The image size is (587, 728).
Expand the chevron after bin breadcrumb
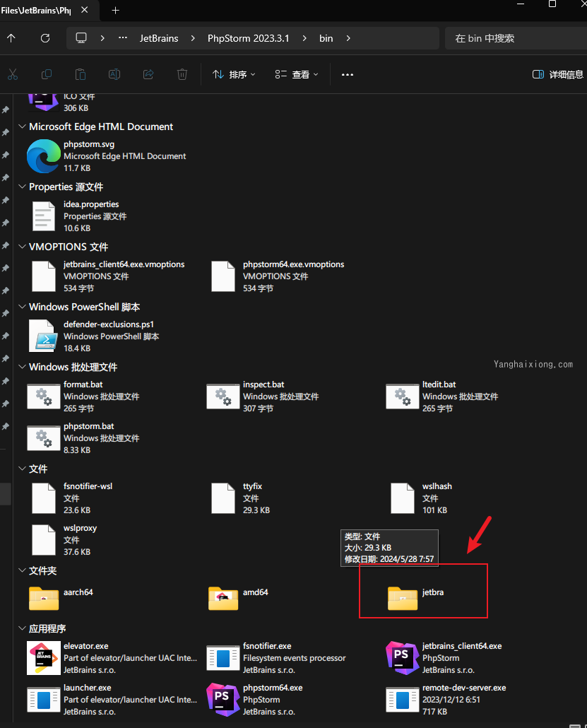(x=348, y=38)
